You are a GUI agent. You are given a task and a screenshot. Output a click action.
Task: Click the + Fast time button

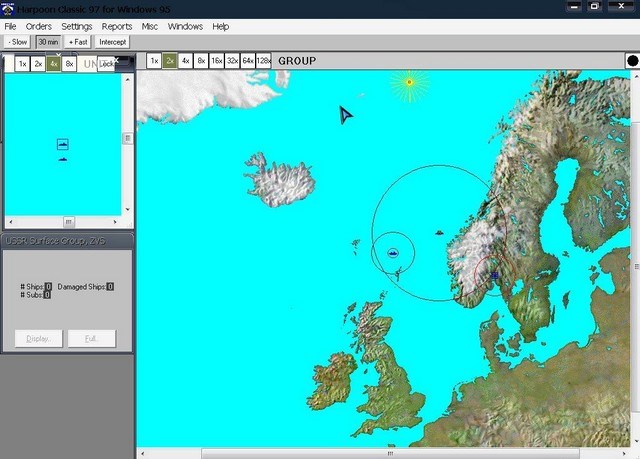pos(78,42)
